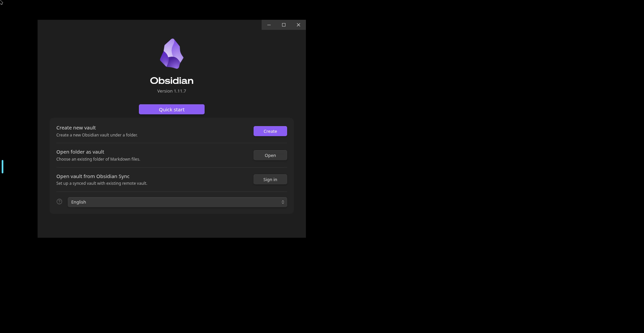Viewport: 644px width, 333px height.
Task: Select the "Open folder as vault" heading
Action: tap(80, 152)
